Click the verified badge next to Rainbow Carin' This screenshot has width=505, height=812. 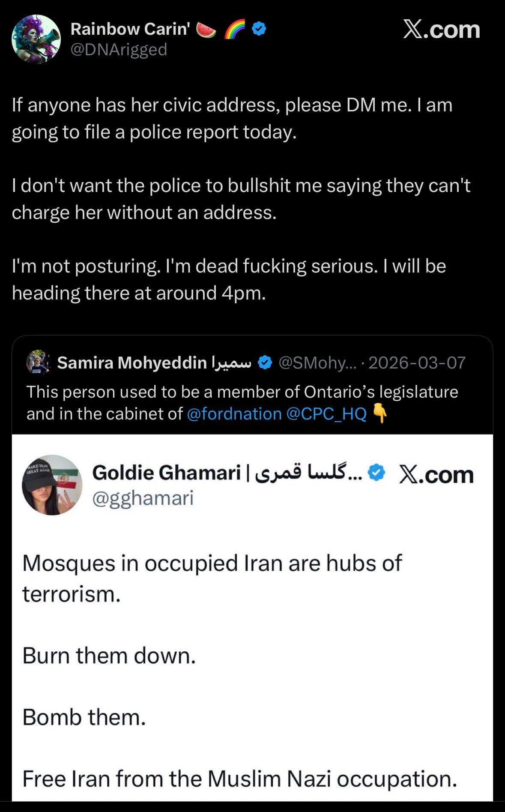pos(258,29)
